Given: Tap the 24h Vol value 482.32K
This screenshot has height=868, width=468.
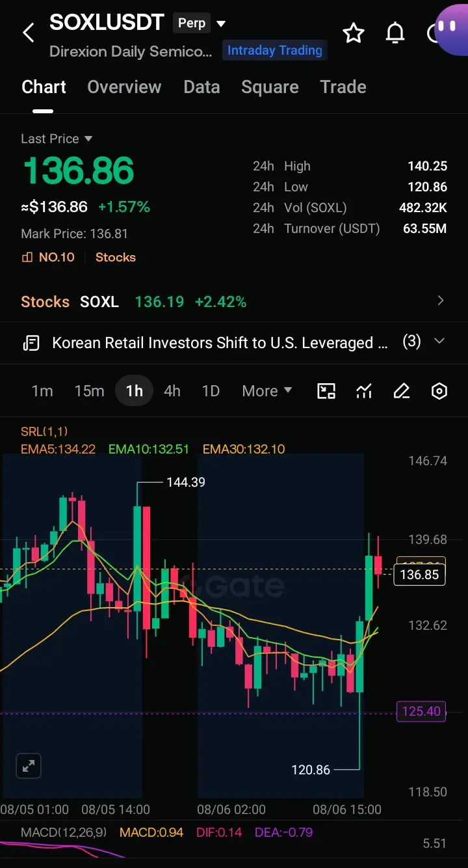Looking at the screenshot, I should pyautogui.click(x=423, y=208).
